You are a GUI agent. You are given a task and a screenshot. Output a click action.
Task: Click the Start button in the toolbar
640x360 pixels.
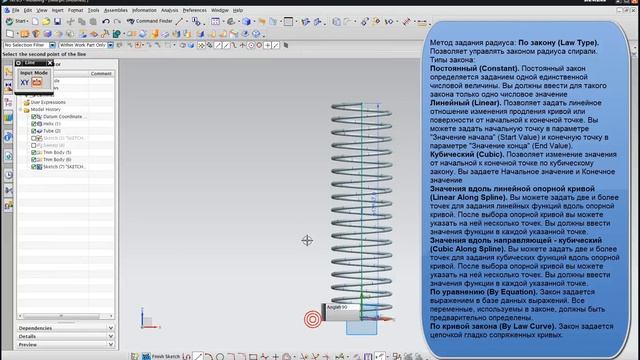[16, 21]
